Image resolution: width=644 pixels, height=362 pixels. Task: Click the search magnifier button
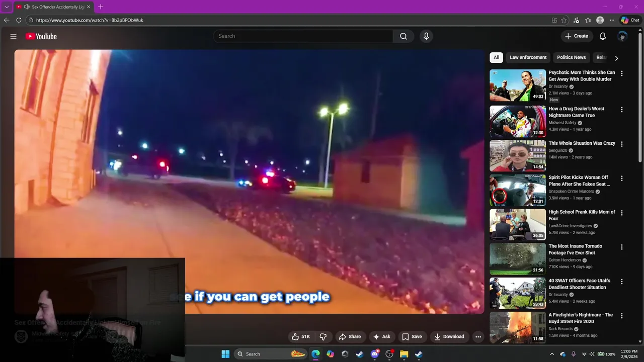click(x=404, y=36)
